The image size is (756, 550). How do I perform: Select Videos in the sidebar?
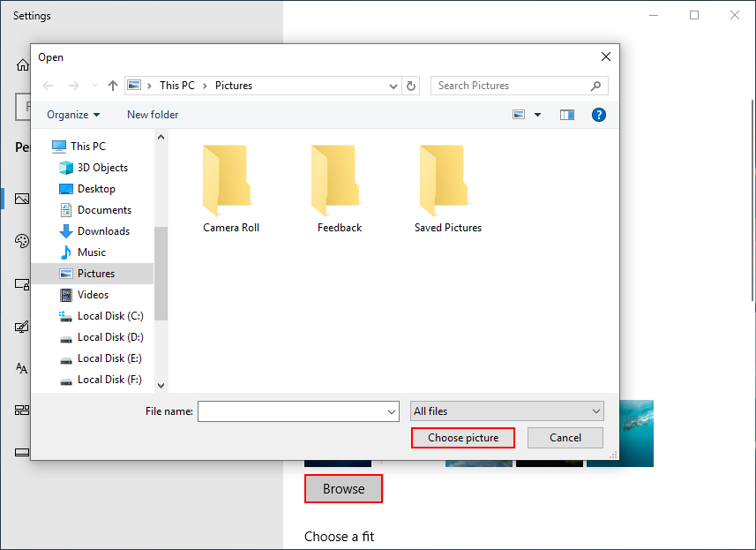(x=84, y=295)
